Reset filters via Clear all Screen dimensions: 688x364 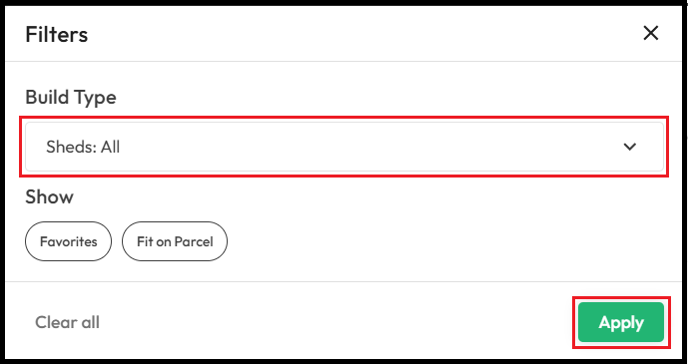67,322
